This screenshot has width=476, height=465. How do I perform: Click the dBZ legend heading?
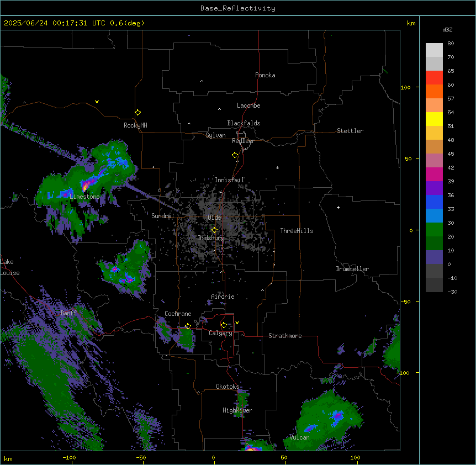[447, 30]
